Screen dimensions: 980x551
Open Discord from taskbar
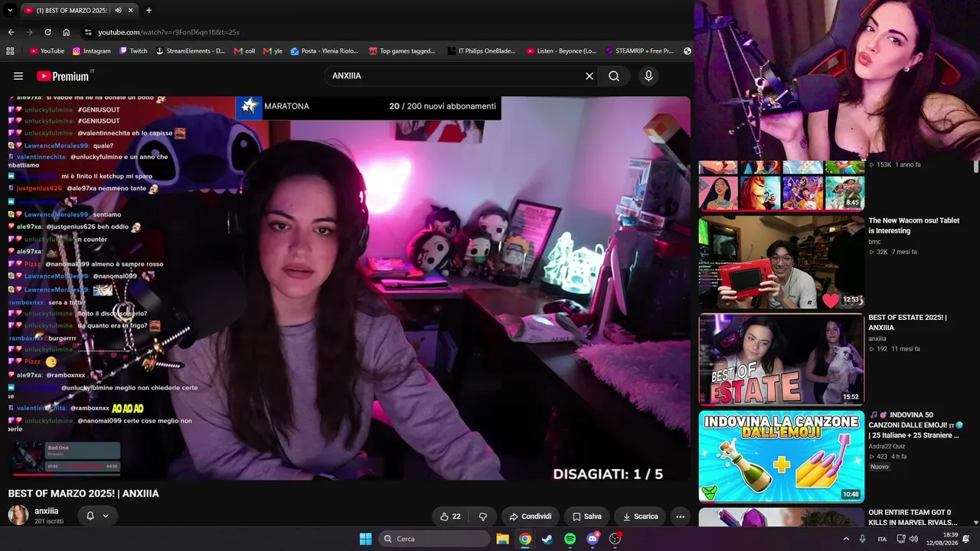(592, 539)
